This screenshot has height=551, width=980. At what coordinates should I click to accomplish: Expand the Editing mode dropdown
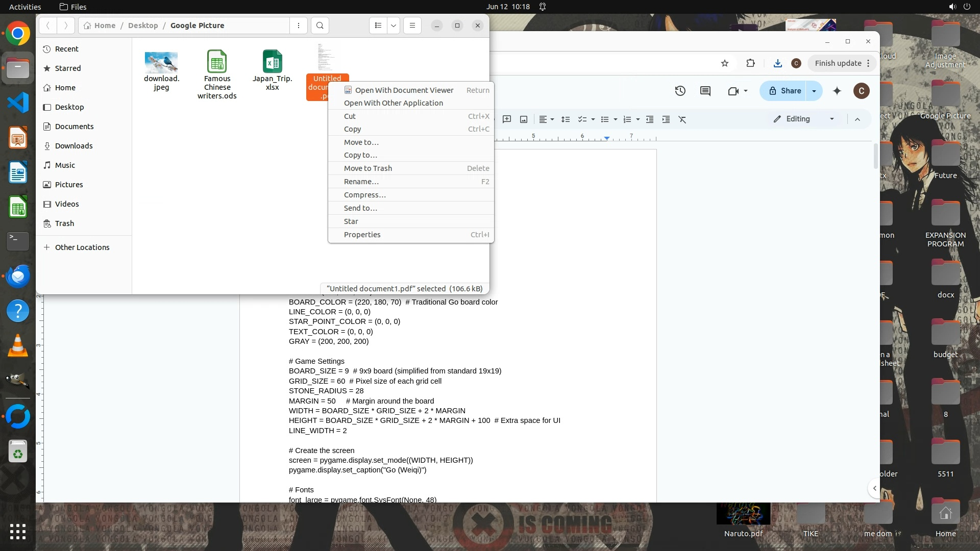(x=832, y=119)
